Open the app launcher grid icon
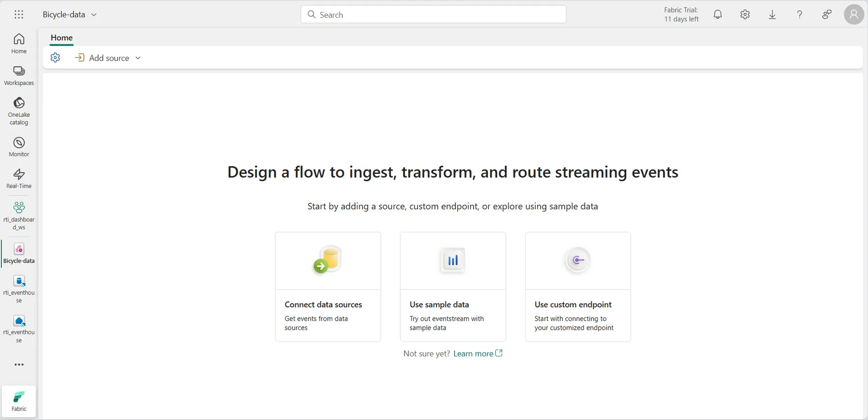 pos(19,14)
